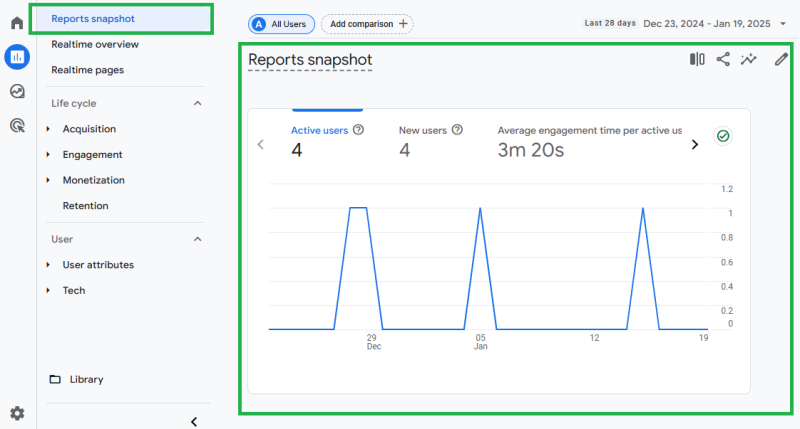Show previous metrics with left arrow
Image resolution: width=800 pixels, height=429 pixels.
tap(261, 145)
